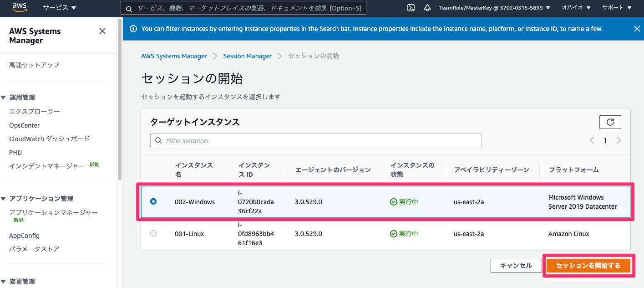Click instance ID i-0720b0cada36cf22a
Viewport: 644px width, 288px height.
point(256,202)
